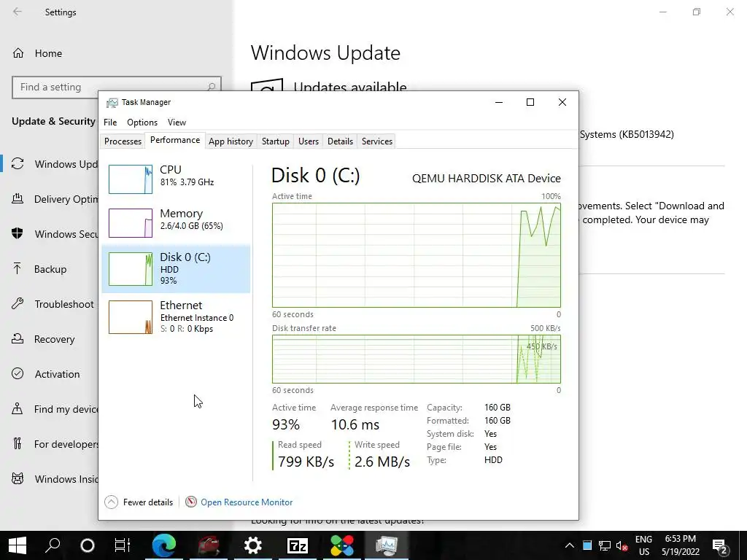The height and width of the screenshot is (560, 747).
Task: Click the Task Manager title bar icon
Action: (x=112, y=102)
